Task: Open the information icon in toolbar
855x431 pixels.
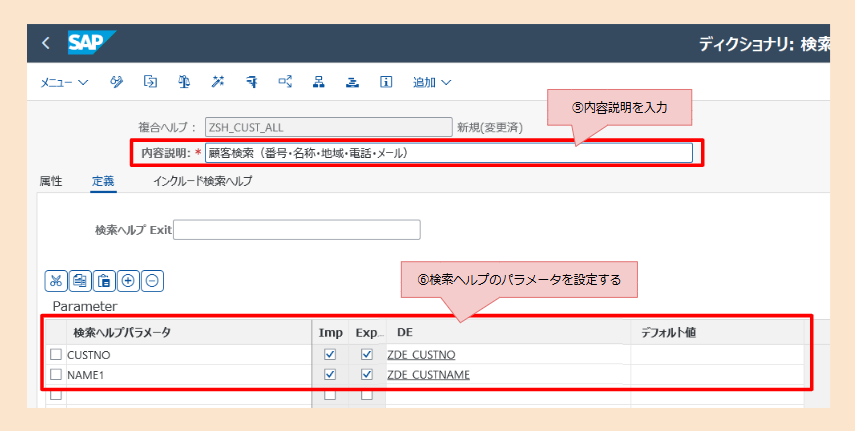Action: pos(386,82)
